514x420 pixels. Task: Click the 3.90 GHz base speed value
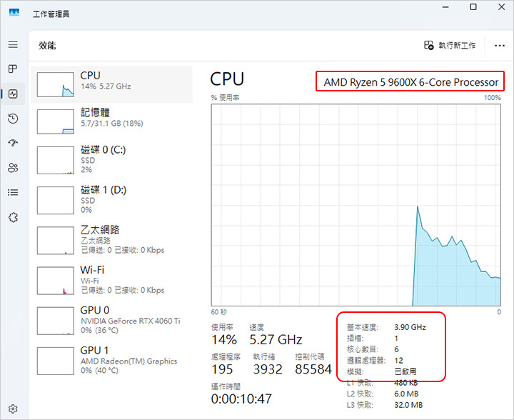[410, 327]
